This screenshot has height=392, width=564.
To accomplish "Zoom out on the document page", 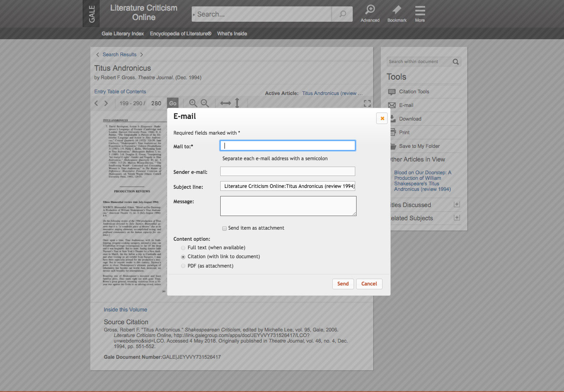I will tap(205, 103).
